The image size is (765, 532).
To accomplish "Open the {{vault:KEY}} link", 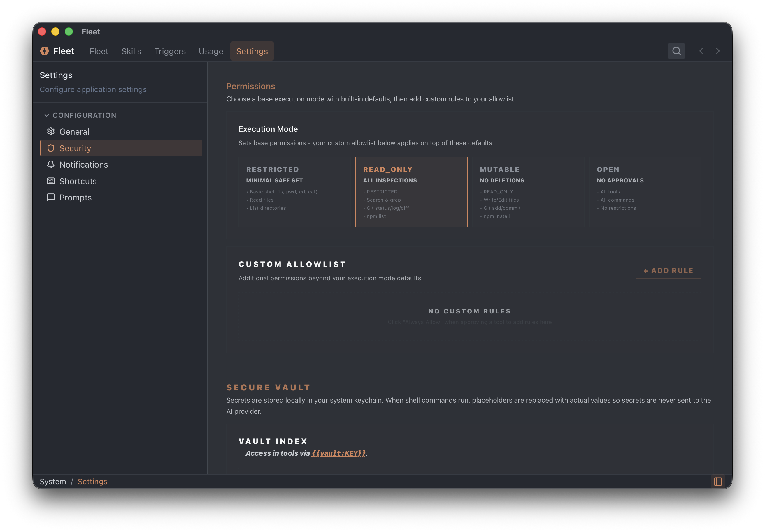I will coord(338,453).
